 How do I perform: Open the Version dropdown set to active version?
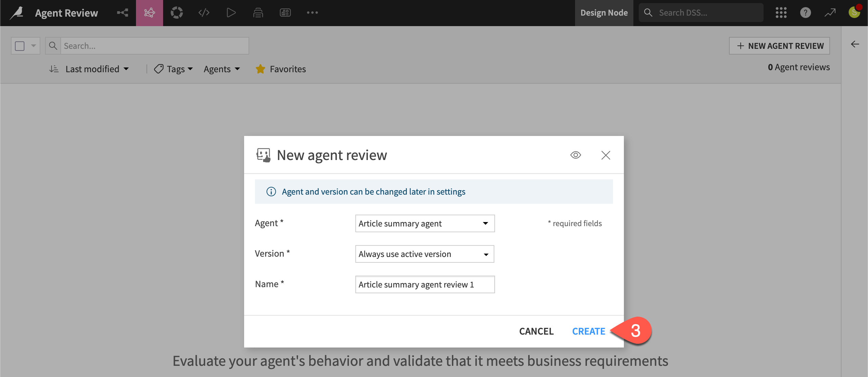click(x=425, y=254)
